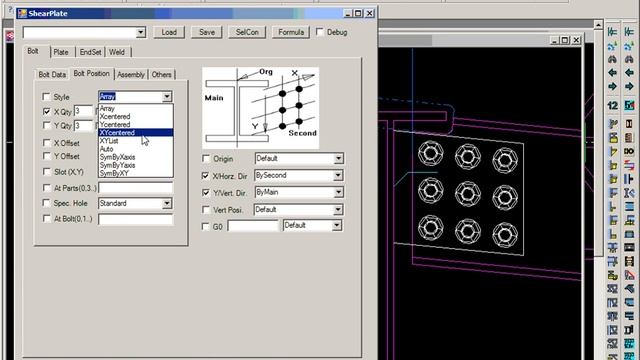The height and width of the screenshot is (360, 640).
Task: Expand the Y/Vert. Dir. ByMain dropdown
Action: pos(338,192)
